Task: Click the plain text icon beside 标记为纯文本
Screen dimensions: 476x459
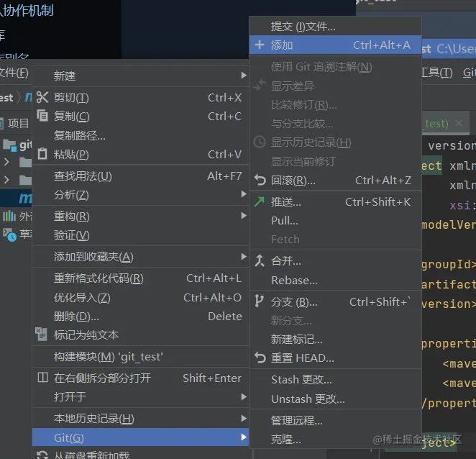Action: 41,334
